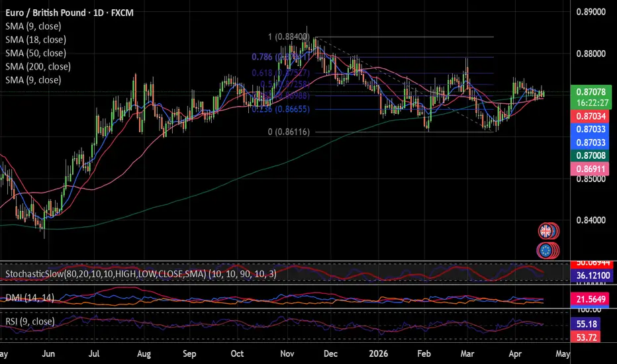Select the Fibonacci level 0 (0.86116) label

pos(289,132)
